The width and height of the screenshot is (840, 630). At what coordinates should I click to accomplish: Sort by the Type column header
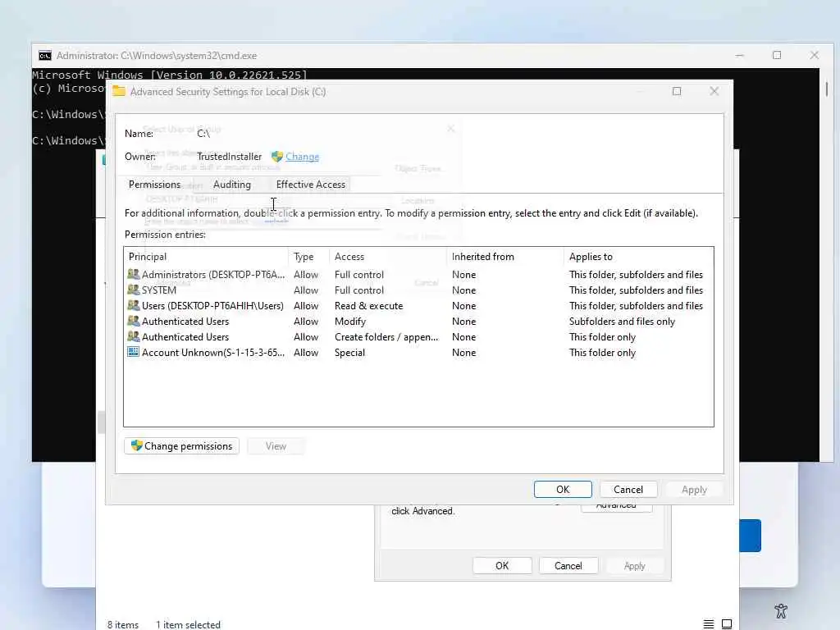click(309, 257)
